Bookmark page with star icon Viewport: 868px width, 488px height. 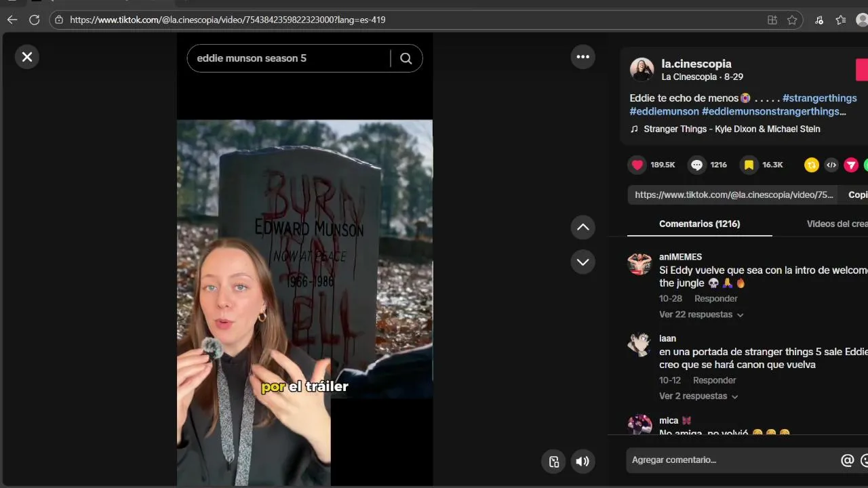(792, 20)
